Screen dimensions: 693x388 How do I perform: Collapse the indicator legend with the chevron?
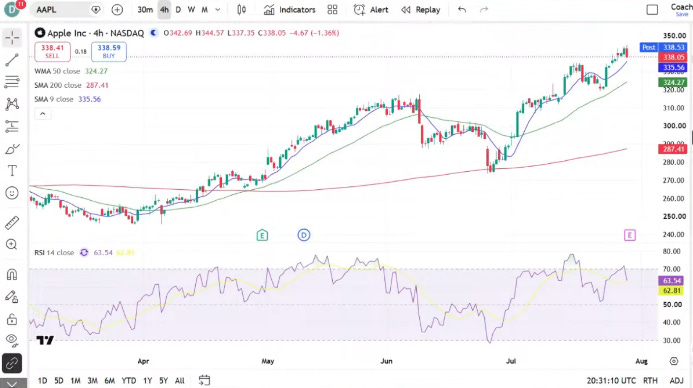(42, 114)
